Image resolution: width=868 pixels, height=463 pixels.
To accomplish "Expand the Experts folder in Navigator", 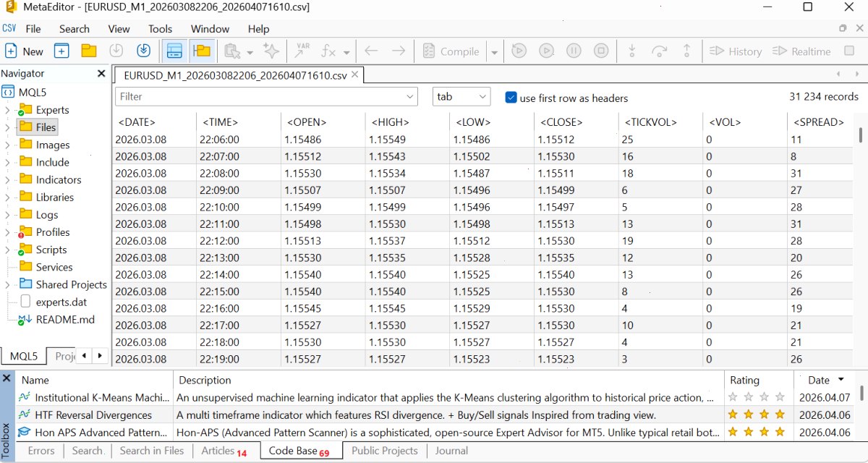I will (7, 111).
